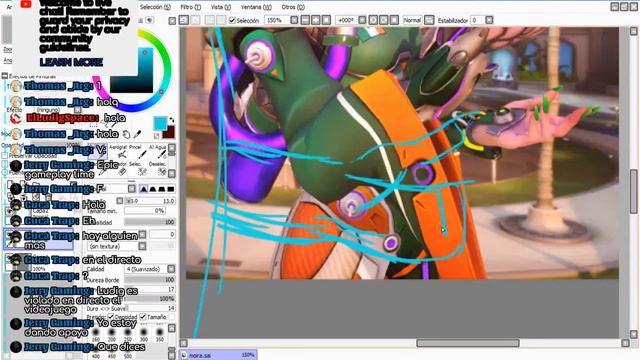Open the brush size multiplier x1.0 dropdown

point(120,201)
